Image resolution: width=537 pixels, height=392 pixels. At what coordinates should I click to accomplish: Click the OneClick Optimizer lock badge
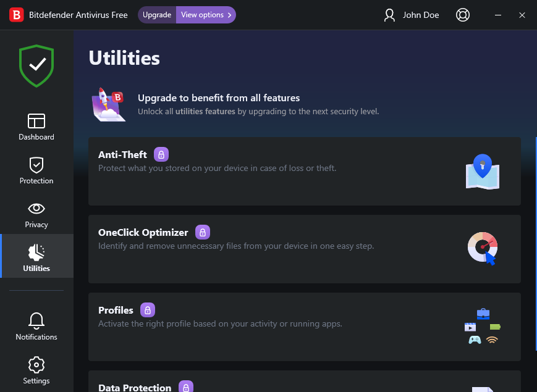click(203, 232)
